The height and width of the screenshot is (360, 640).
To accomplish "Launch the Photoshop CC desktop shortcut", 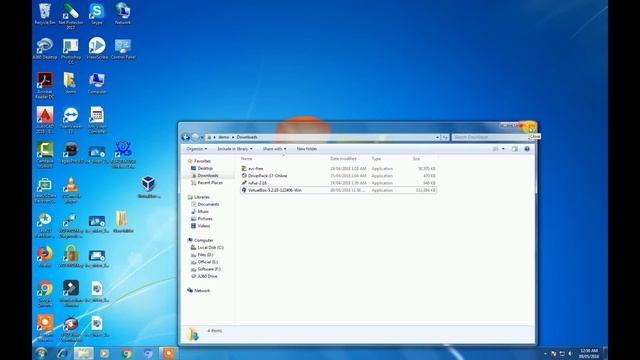I will tap(71, 51).
